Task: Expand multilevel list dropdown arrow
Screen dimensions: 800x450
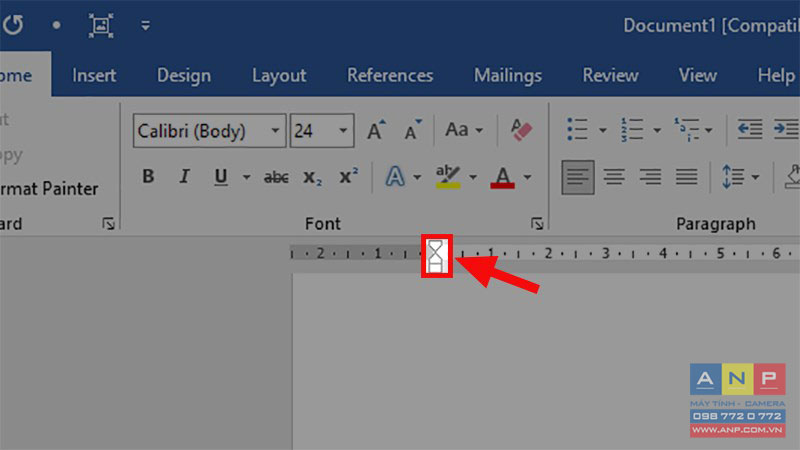Action: 709,131
